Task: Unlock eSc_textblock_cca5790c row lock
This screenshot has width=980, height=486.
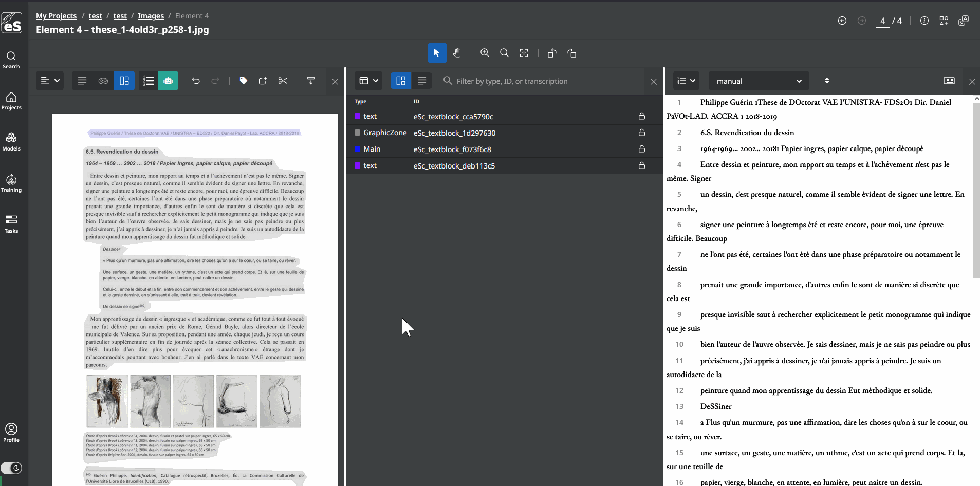Action: pos(642,116)
